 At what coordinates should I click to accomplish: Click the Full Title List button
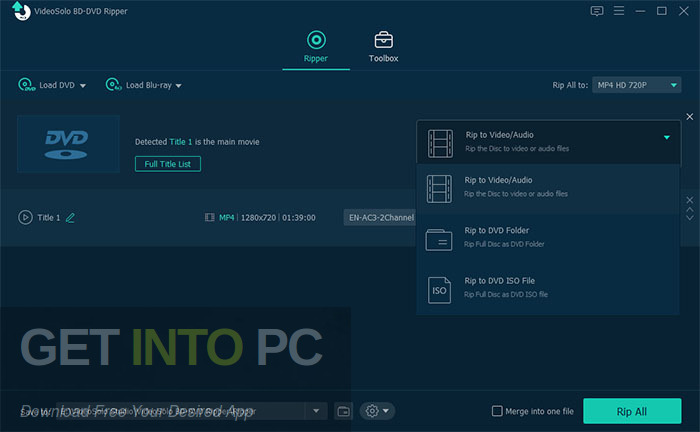click(168, 164)
